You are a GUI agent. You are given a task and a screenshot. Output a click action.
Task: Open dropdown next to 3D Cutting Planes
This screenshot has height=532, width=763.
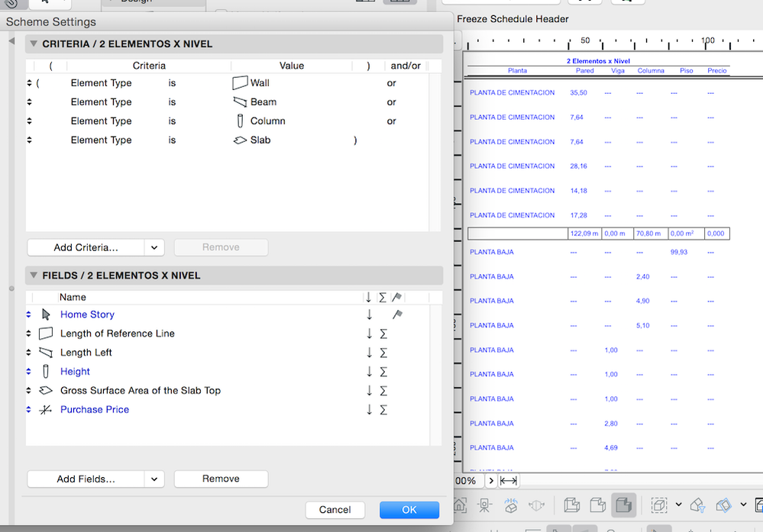pyautogui.click(x=744, y=505)
